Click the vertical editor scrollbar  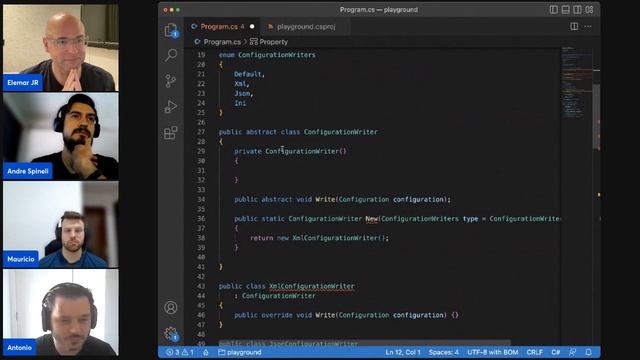pyautogui.click(x=596, y=117)
